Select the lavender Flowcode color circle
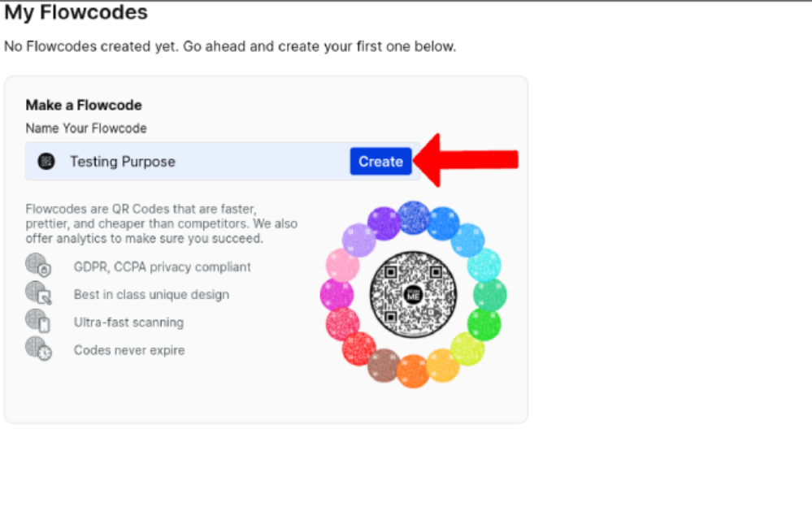The image size is (812, 511). coord(359,240)
